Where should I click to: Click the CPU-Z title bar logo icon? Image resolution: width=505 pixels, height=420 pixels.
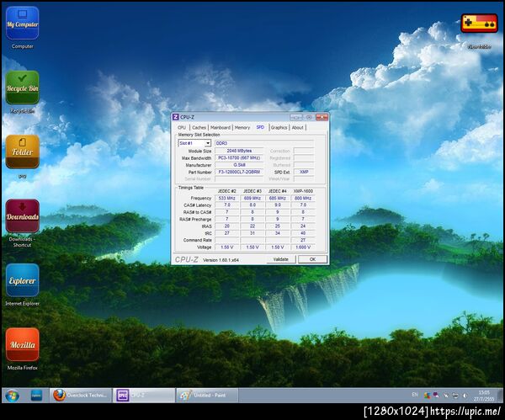click(176, 117)
